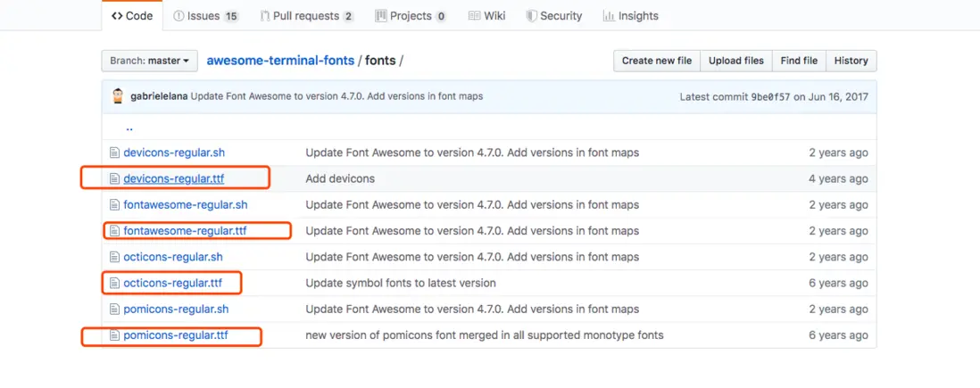Click the Find file button

point(799,61)
